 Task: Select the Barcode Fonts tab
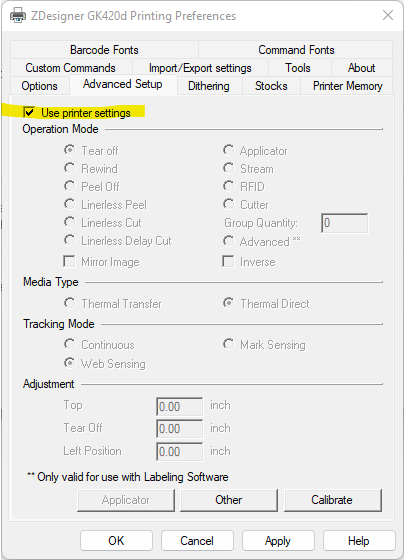(x=104, y=50)
